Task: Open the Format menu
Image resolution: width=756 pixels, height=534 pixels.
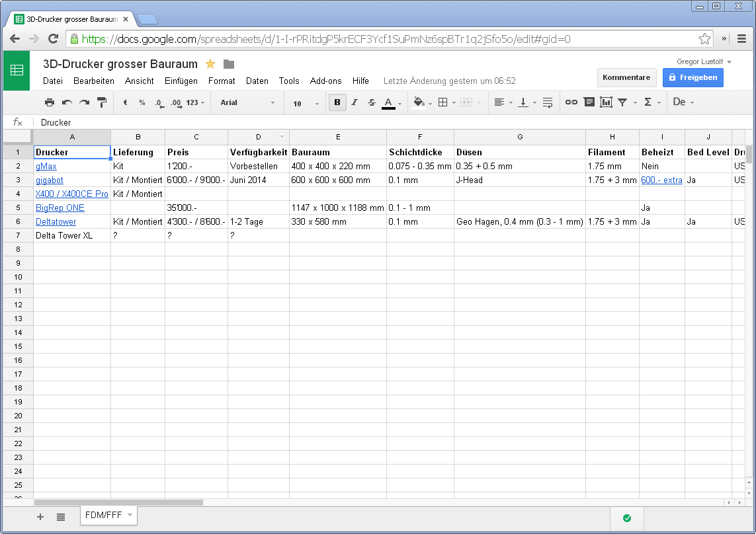Action: 222,81
